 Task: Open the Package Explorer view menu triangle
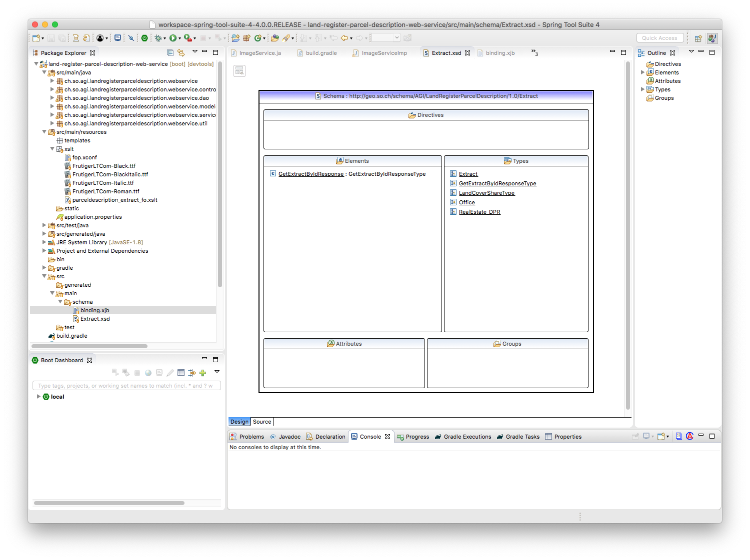click(195, 51)
